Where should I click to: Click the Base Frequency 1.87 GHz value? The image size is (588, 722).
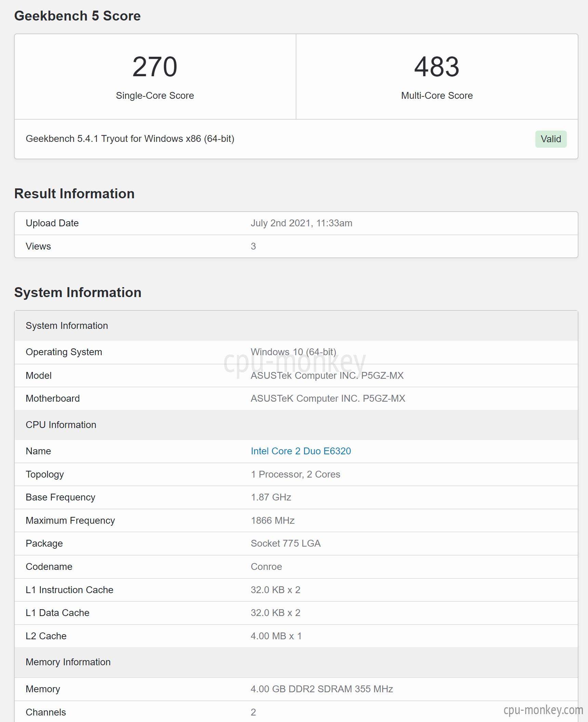(271, 497)
